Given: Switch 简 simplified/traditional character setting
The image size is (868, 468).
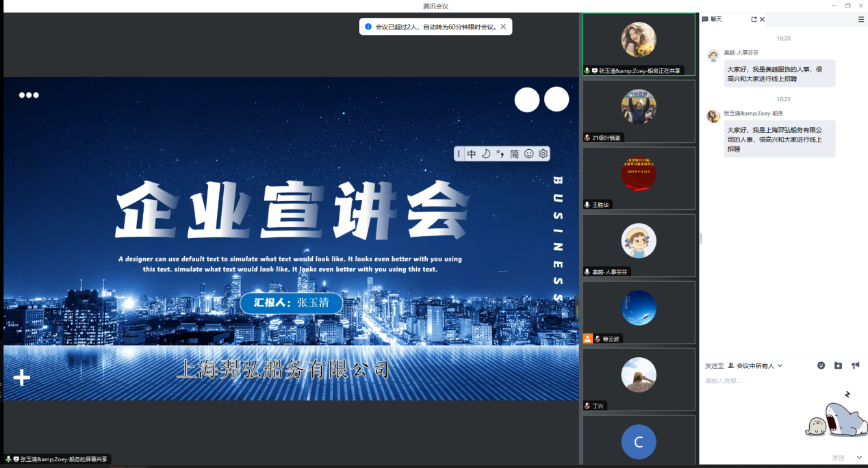Looking at the screenshot, I should point(514,154).
